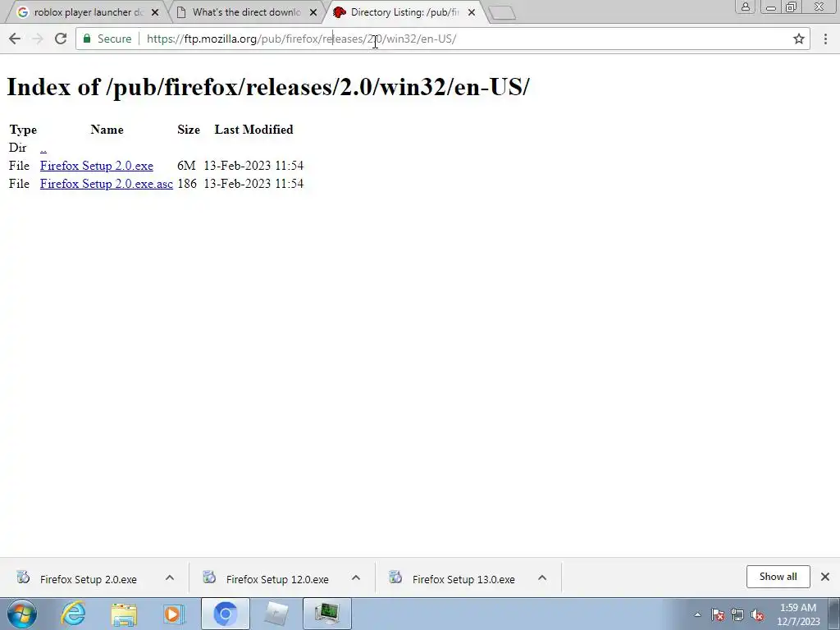Reload the current page
840x630 pixels.
pos(61,39)
